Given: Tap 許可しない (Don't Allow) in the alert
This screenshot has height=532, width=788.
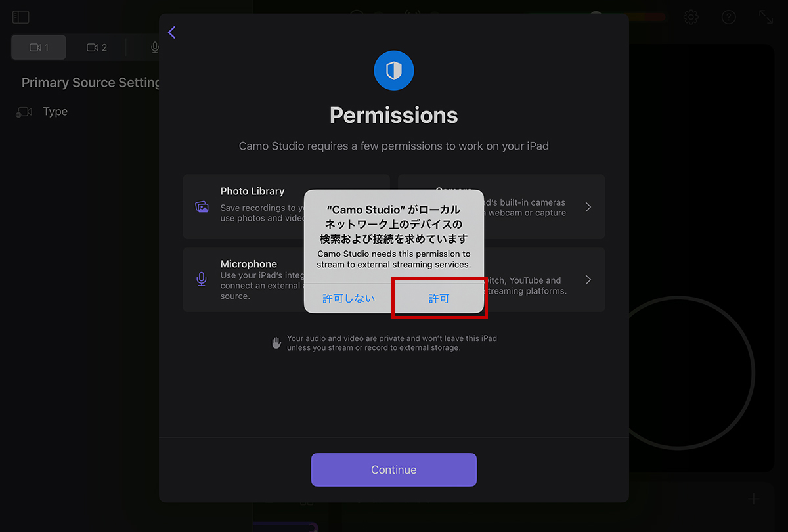Looking at the screenshot, I should 349,298.
